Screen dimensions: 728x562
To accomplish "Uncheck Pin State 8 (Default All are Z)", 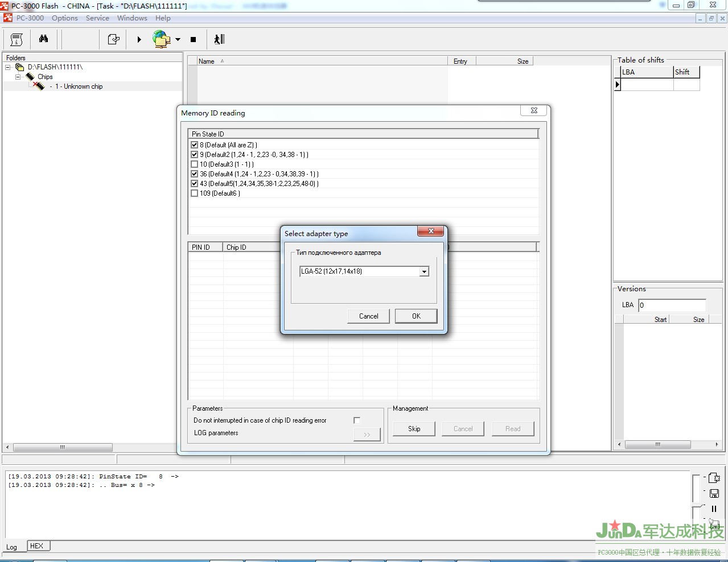I will pos(194,145).
